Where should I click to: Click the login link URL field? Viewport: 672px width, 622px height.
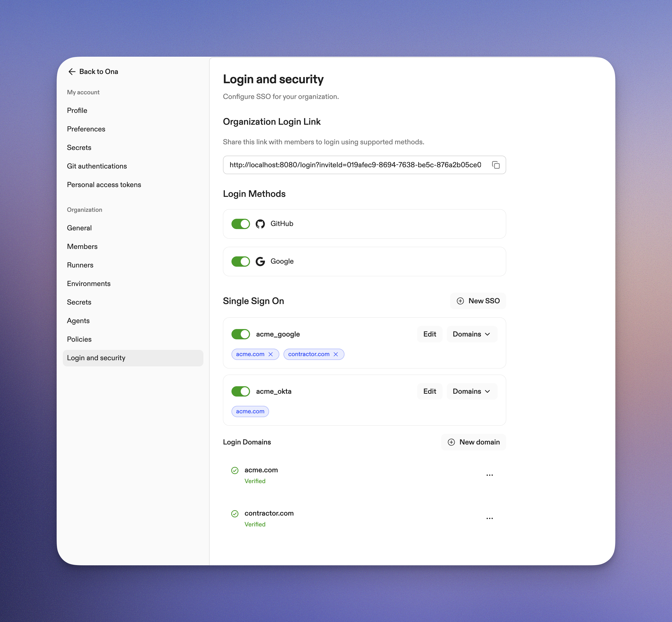click(355, 165)
